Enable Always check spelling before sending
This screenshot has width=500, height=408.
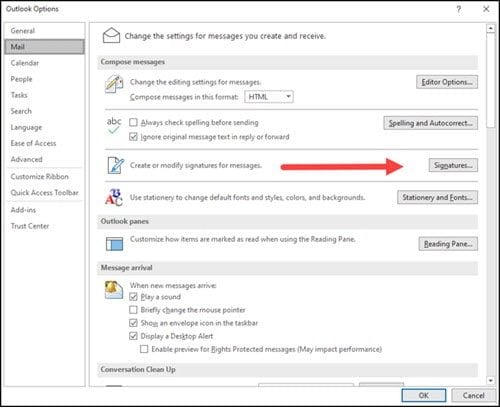(133, 122)
